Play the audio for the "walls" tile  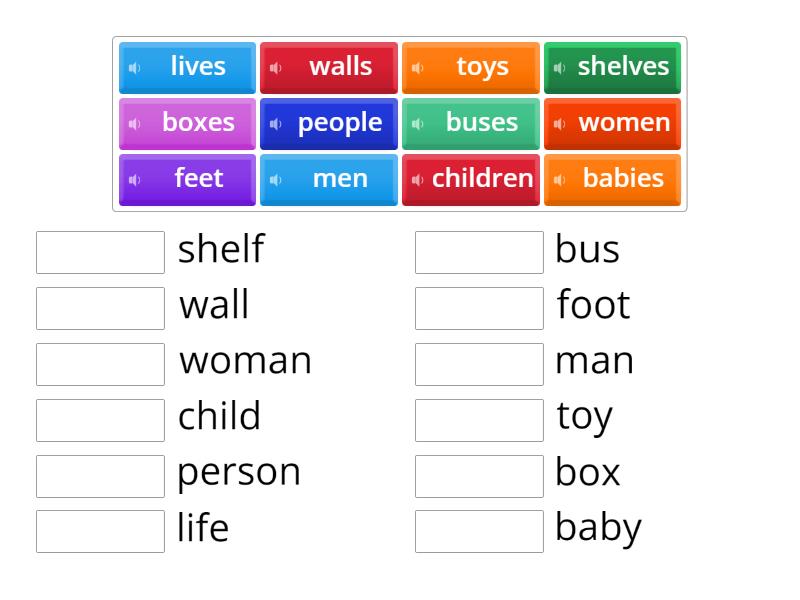(277, 67)
